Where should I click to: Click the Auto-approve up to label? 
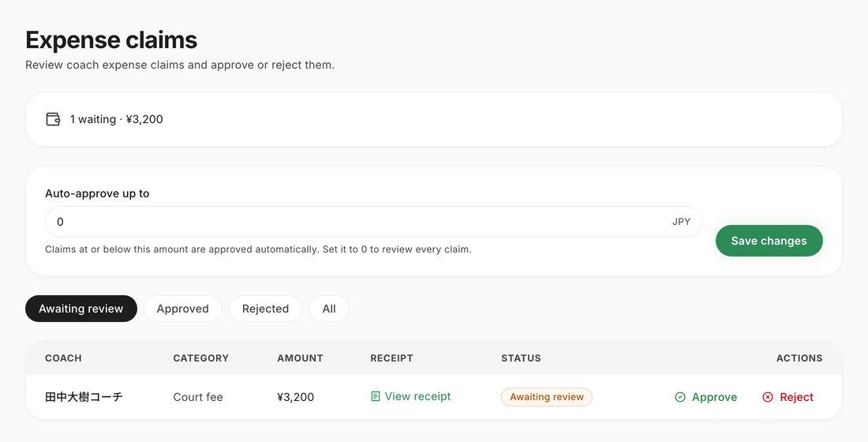97,194
